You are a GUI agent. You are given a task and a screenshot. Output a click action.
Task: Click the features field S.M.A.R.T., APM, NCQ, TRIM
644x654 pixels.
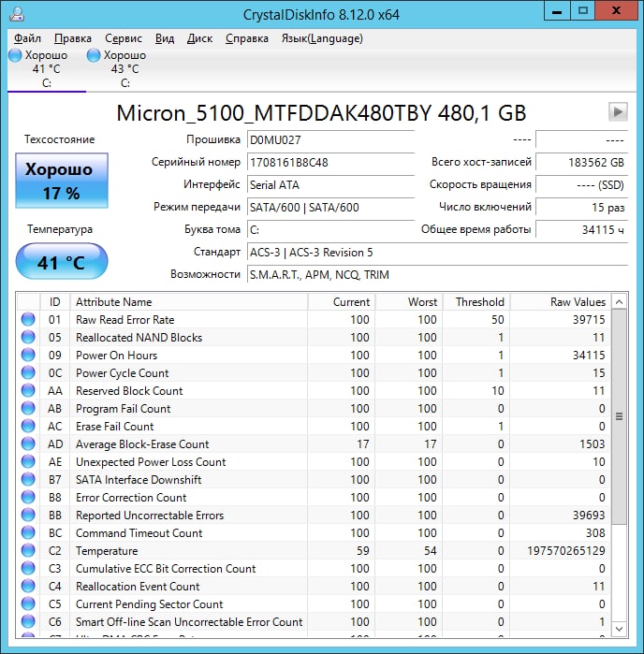437,275
